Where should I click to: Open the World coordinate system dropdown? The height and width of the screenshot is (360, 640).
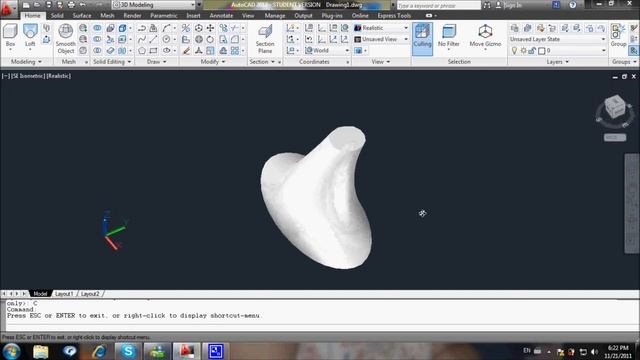[327, 51]
